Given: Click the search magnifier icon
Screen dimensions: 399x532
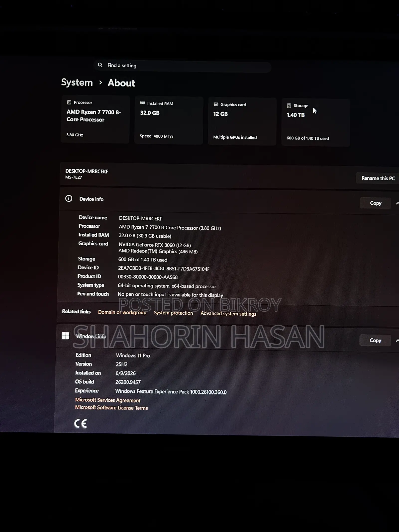Looking at the screenshot, I should (100, 65).
